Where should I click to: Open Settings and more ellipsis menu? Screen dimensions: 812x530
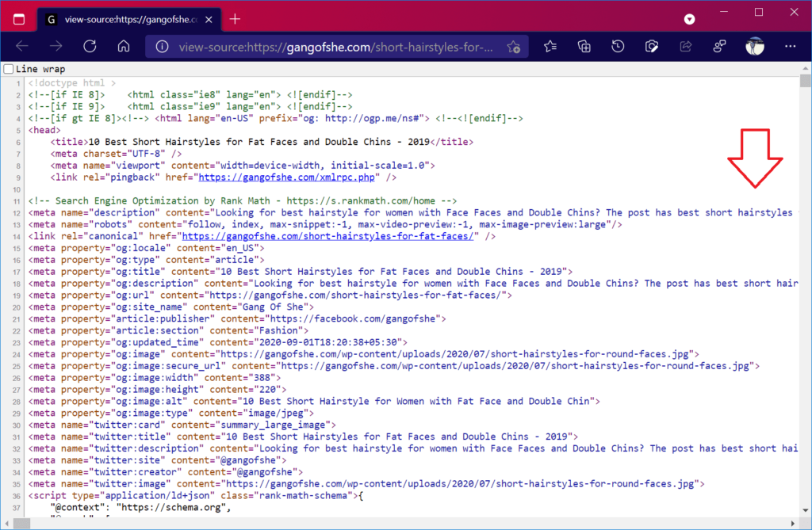pyautogui.click(x=791, y=47)
